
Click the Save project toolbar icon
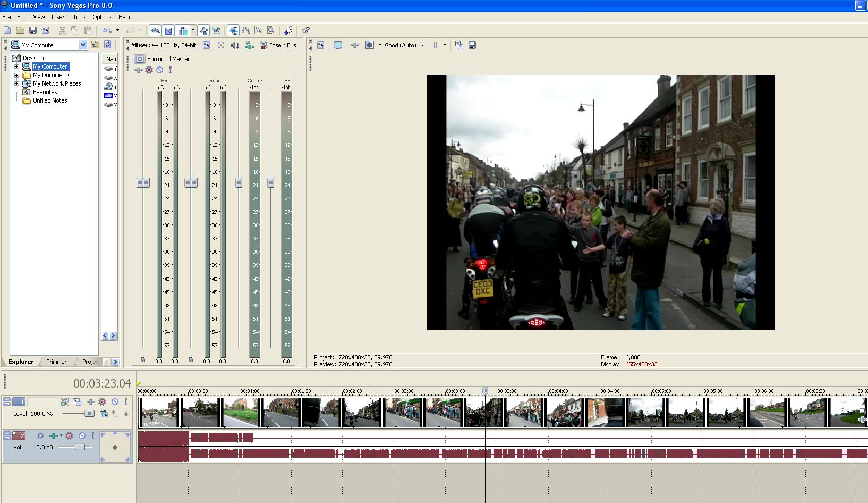(33, 30)
